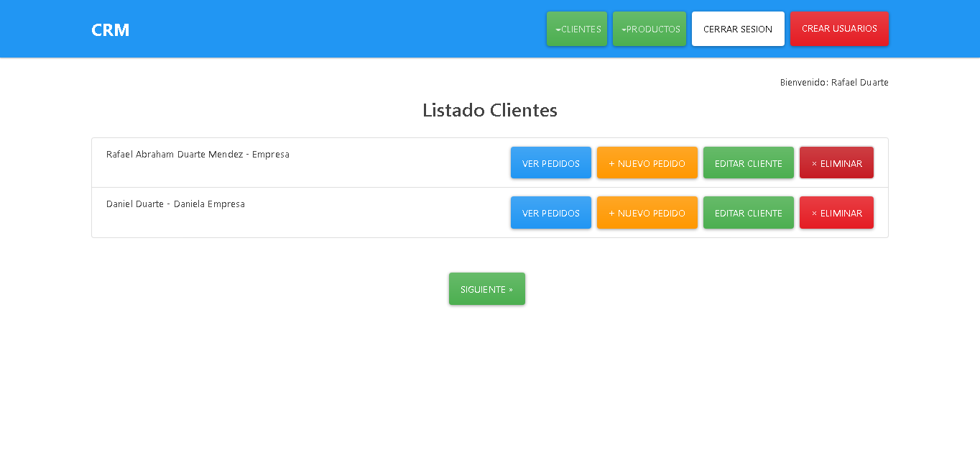
Task: Edit the client Rafael Abraham Duarte Mendez
Action: (748, 163)
